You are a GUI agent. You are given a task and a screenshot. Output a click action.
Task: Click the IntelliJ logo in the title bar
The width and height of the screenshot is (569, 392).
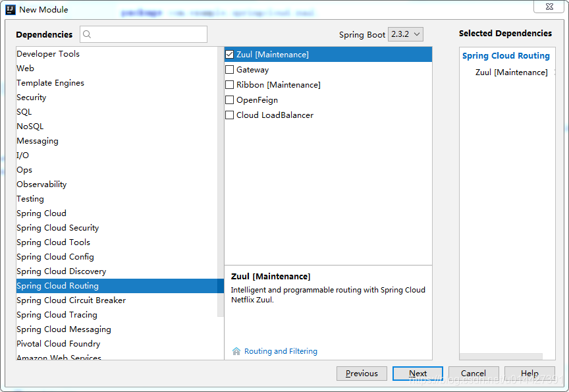point(11,10)
